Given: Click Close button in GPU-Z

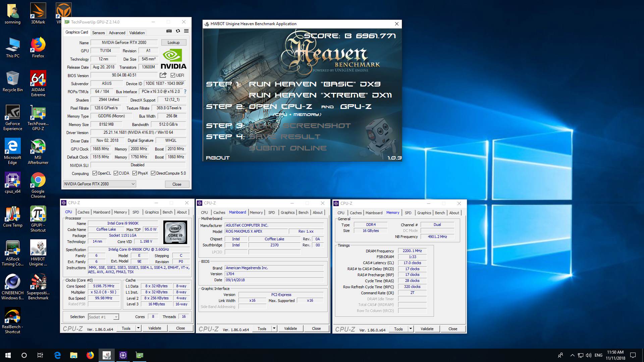Looking at the screenshot, I should click(177, 184).
